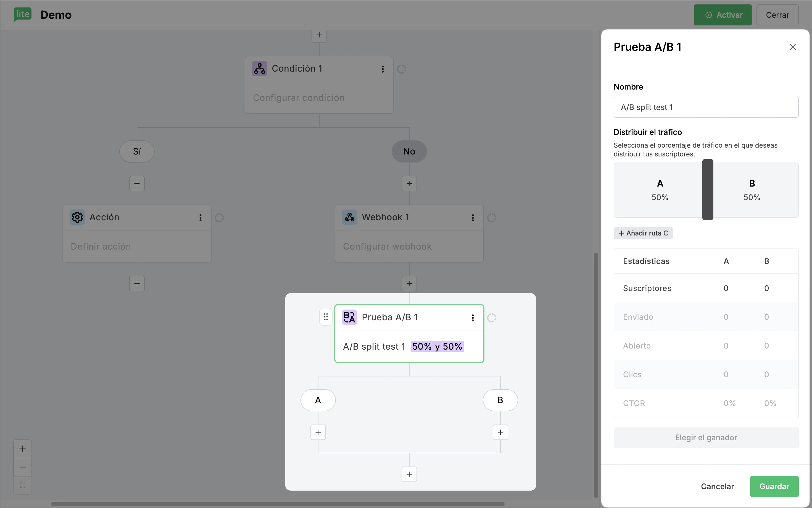Viewport: 812px width, 508px height.
Task: Click the canvas vertical scrollbar
Action: [x=596, y=375]
